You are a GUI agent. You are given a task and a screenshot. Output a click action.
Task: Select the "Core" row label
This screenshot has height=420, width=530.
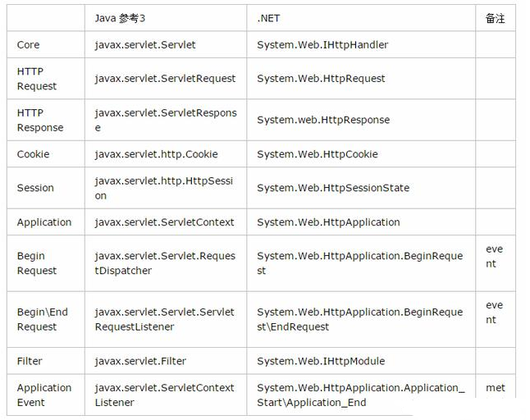click(28, 44)
